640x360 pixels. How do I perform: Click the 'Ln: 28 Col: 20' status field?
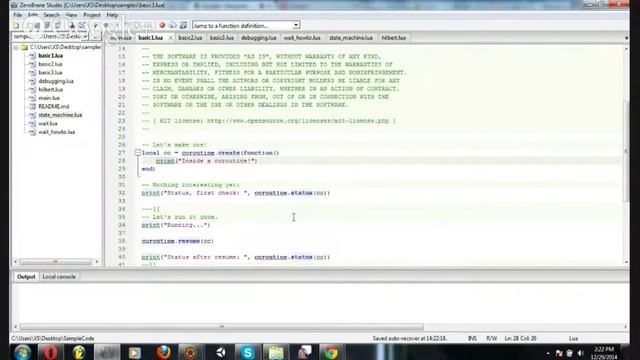click(x=520, y=338)
